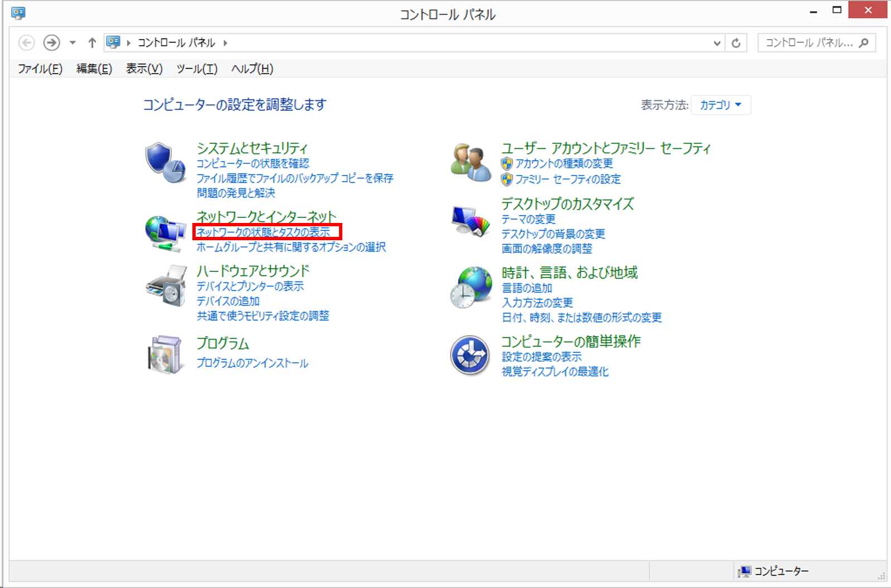This screenshot has height=588, width=891.
Task: Click the Hardware and Sound printer icon
Action: [x=166, y=286]
